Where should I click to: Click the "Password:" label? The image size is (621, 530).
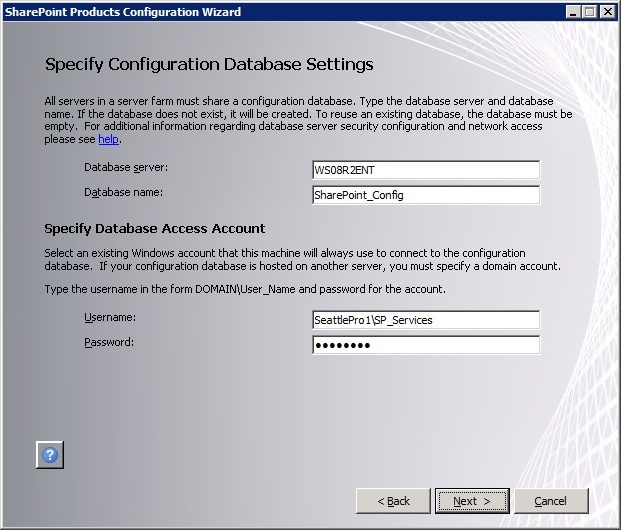110,342
